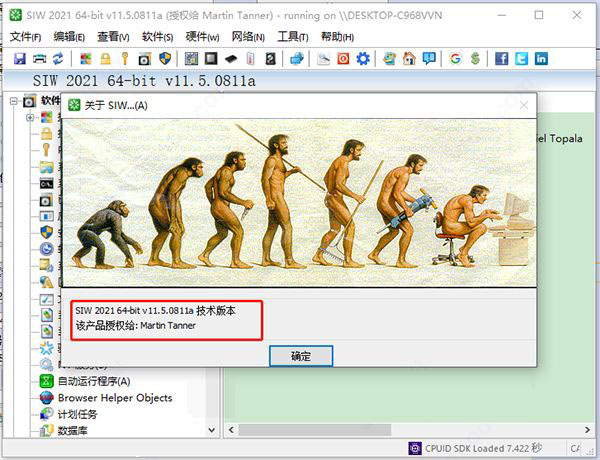Collapse the 软件 root tree node
Viewport: 600px width, 460px height.
point(14,101)
